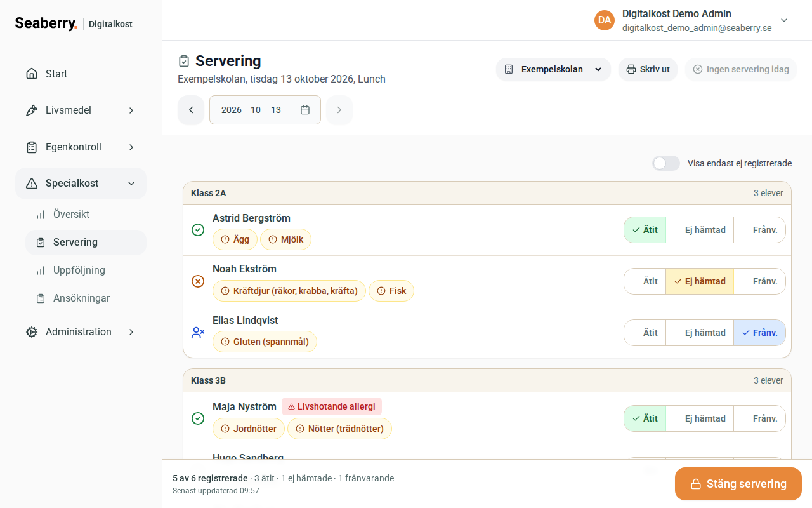Viewport: 812px width, 508px height.
Task: Click Elias Lindqvist's absent person icon
Action: (x=198, y=333)
